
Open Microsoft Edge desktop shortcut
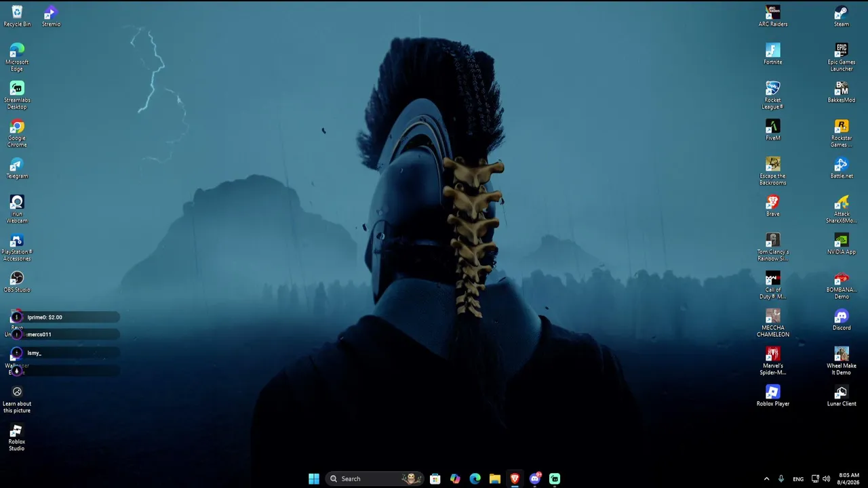point(17,58)
